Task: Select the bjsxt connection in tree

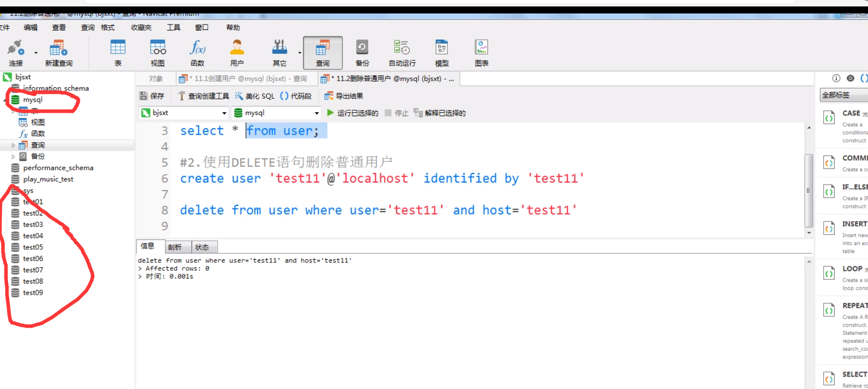Action: coord(23,77)
